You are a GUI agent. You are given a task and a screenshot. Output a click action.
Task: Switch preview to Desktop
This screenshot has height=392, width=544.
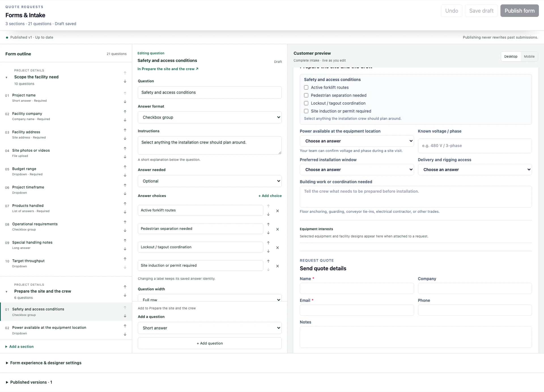tap(511, 57)
